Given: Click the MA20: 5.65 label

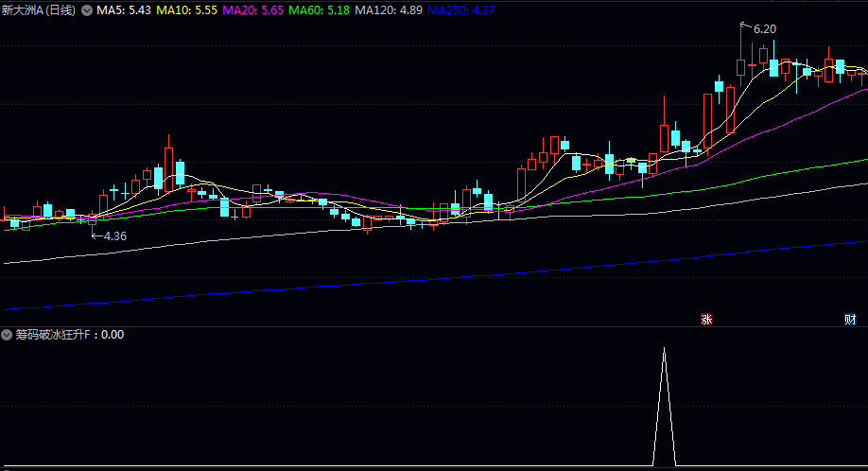Looking at the screenshot, I should (253, 10).
